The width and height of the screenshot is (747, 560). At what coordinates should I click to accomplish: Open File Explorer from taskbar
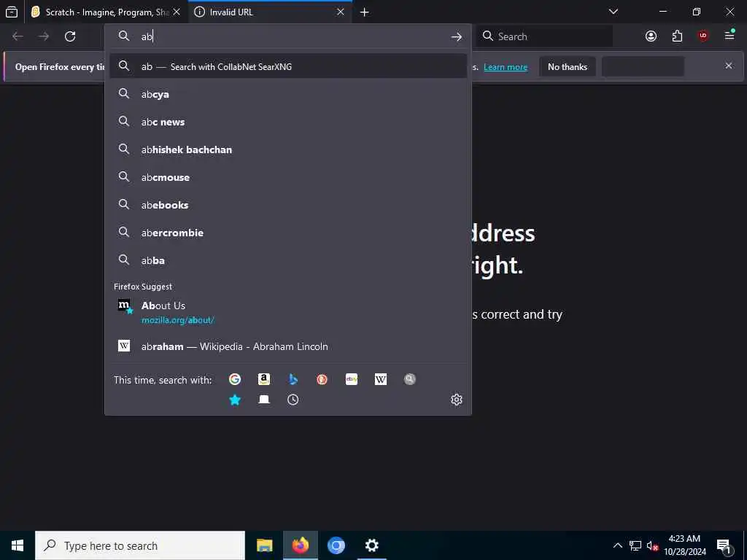point(264,545)
